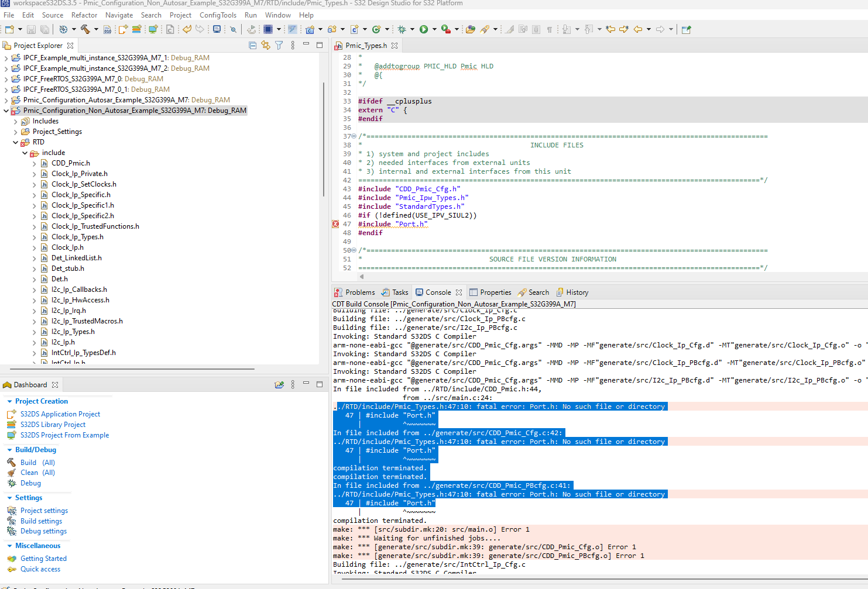Open the dropdown beside the Debug icon
Screen dimensions: 868x589
(411, 29)
